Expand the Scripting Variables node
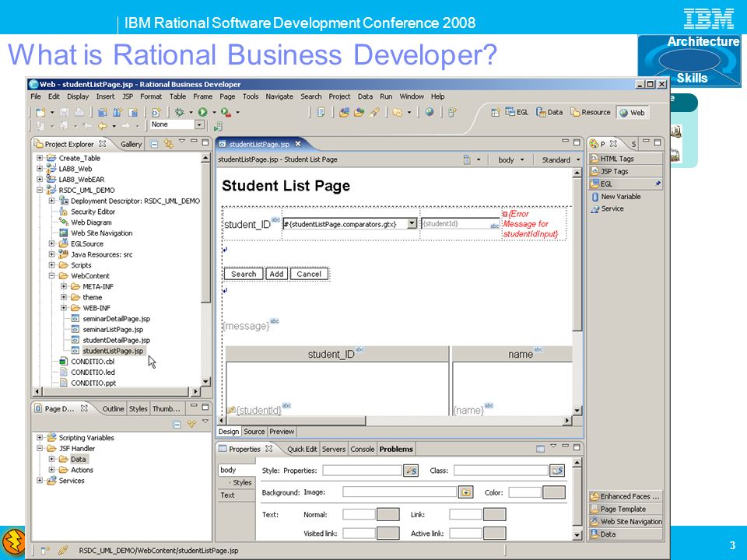This screenshot has height=560, width=747. tap(40, 437)
